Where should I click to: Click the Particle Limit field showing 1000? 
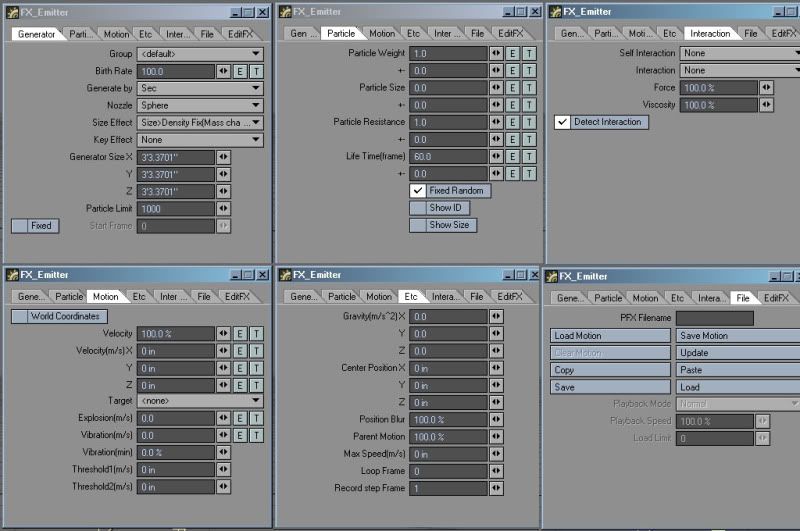click(176, 209)
